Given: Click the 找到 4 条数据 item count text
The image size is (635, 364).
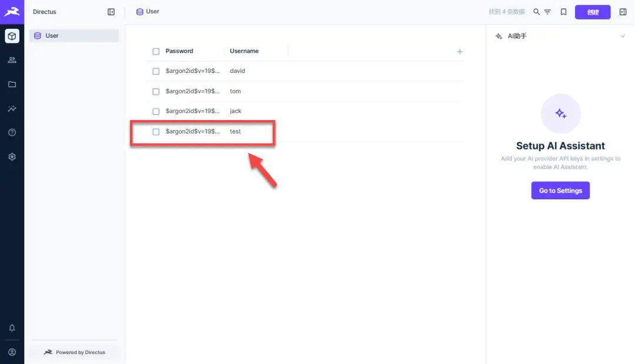Looking at the screenshot, I should [507, 12].
